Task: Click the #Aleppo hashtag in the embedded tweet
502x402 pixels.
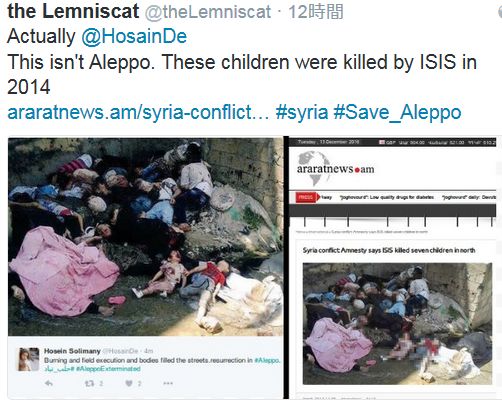Action: click(x=267, y=360)
